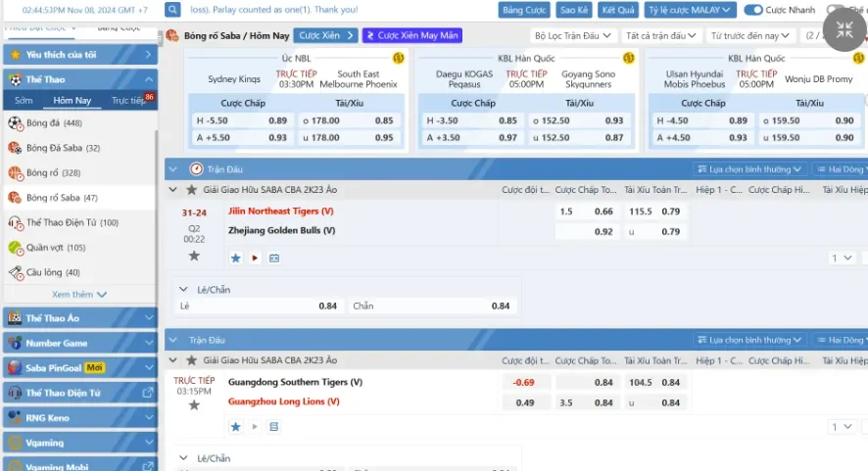Click the search magnifier icon in top bar
868x471 pixels.
pos(172,10)
